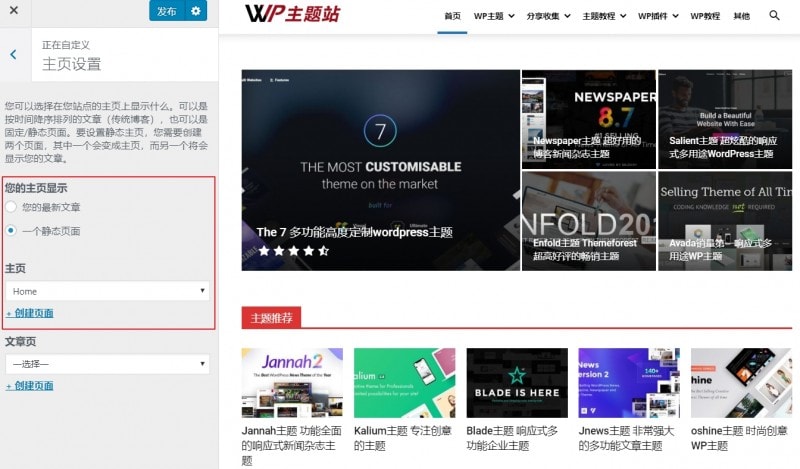Go back using the left chevron arrow
This screenshot has height=469, width=800.
tap(13, 55)
